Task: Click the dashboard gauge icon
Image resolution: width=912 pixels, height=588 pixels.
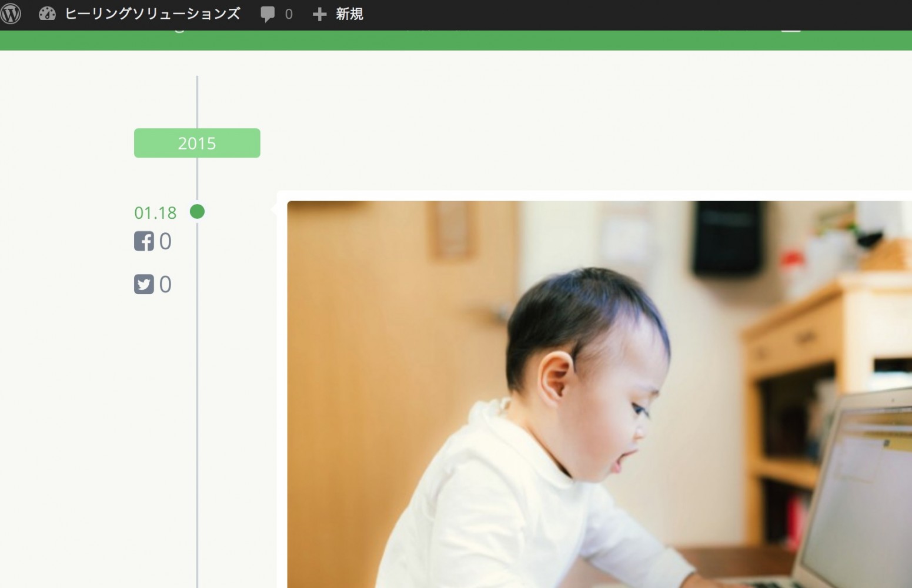Action: [x=47, y=14]
